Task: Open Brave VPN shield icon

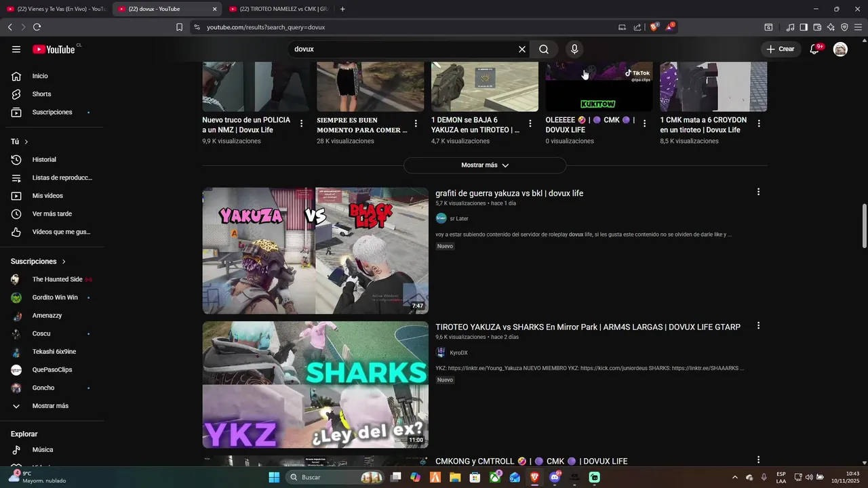Action: click(844, 27)
